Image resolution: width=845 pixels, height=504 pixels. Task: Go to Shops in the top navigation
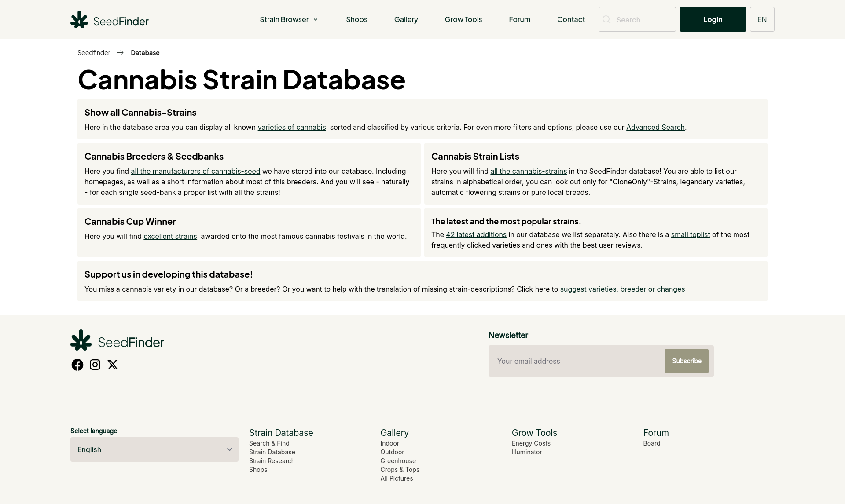356,19
